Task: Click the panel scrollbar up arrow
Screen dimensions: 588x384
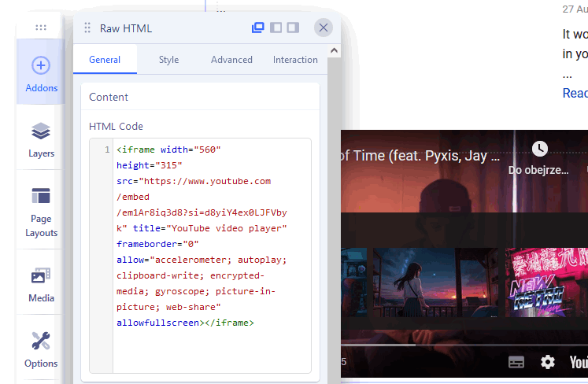Action: [x=334, y=51]
